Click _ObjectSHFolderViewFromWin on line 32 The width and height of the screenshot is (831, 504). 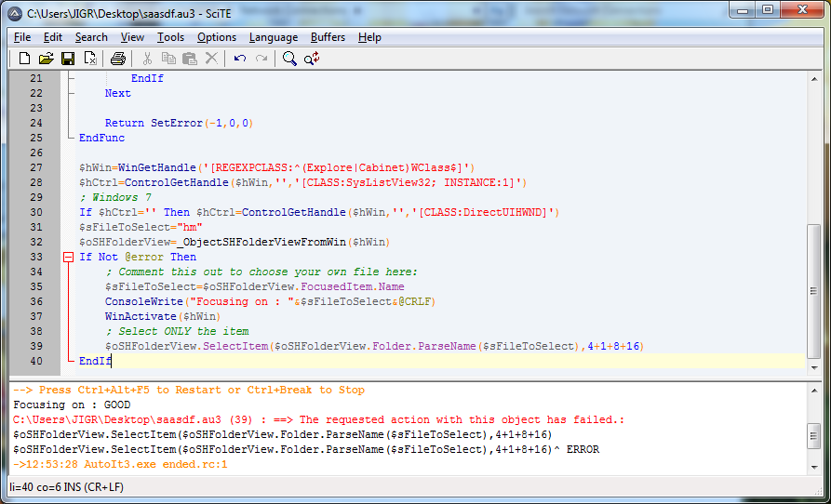(261, 242)
